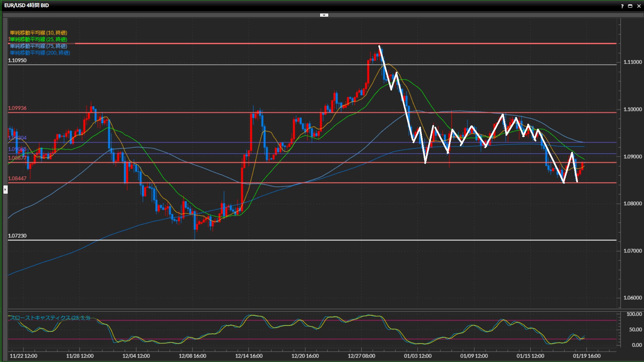Select the red line labeled 1.09936
Viewport: 644px width, 362px height.
coord(201,112)
